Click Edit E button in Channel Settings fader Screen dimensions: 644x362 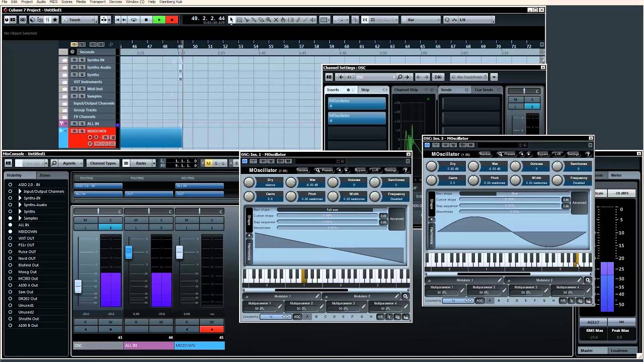(x=532, y=106)
